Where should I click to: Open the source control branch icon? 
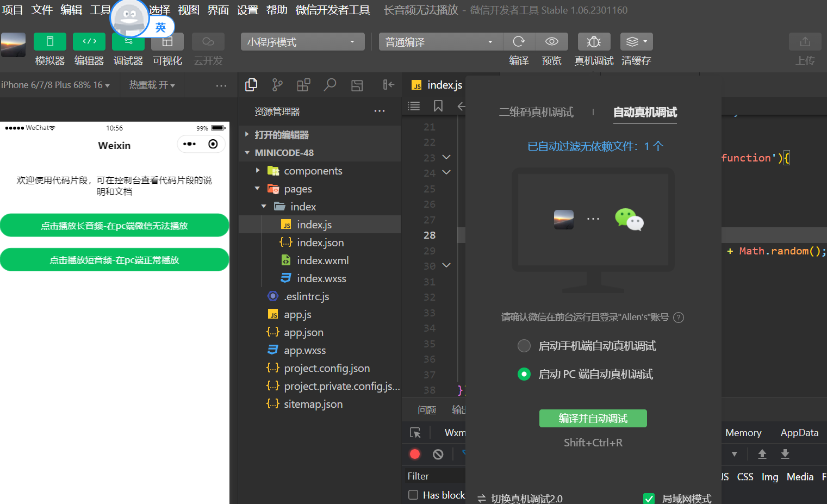tap(277, 85)
